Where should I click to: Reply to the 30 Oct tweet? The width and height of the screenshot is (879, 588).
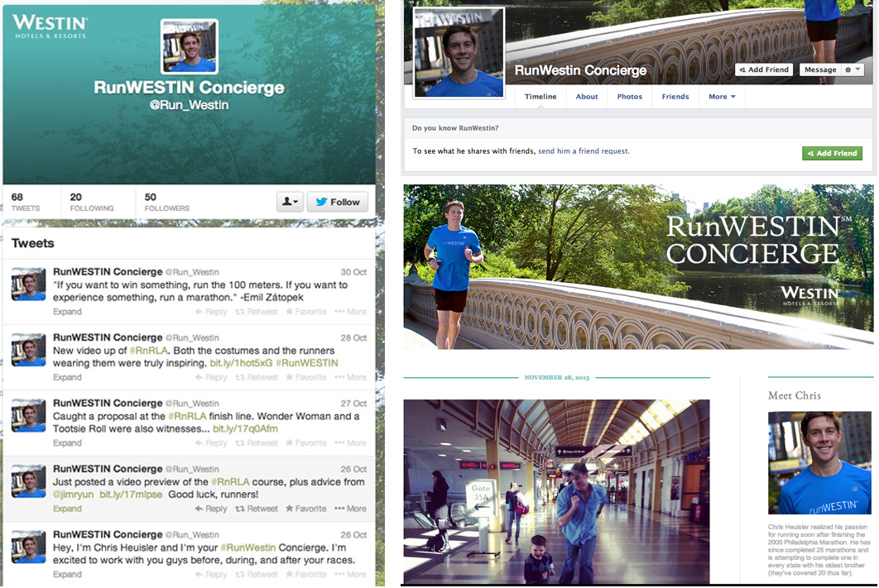click(211, 311)
